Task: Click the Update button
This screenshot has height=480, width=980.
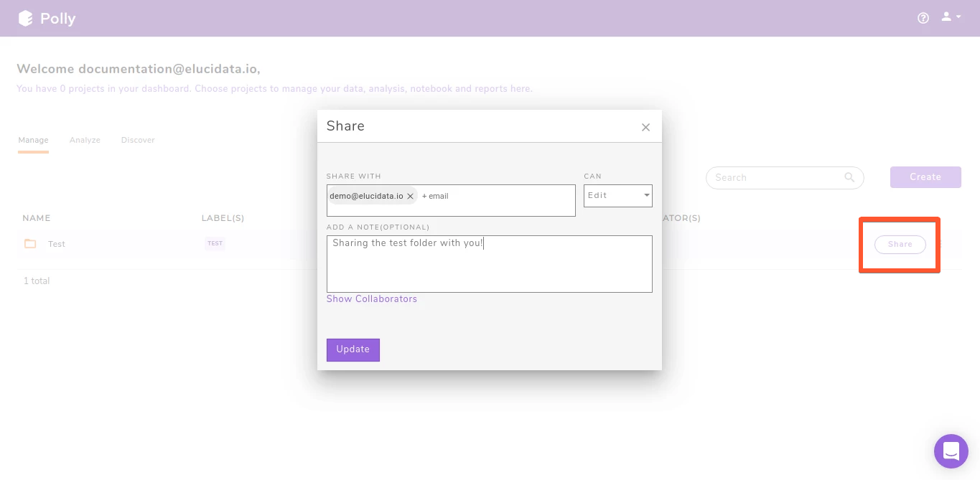Action: point(353,349)
